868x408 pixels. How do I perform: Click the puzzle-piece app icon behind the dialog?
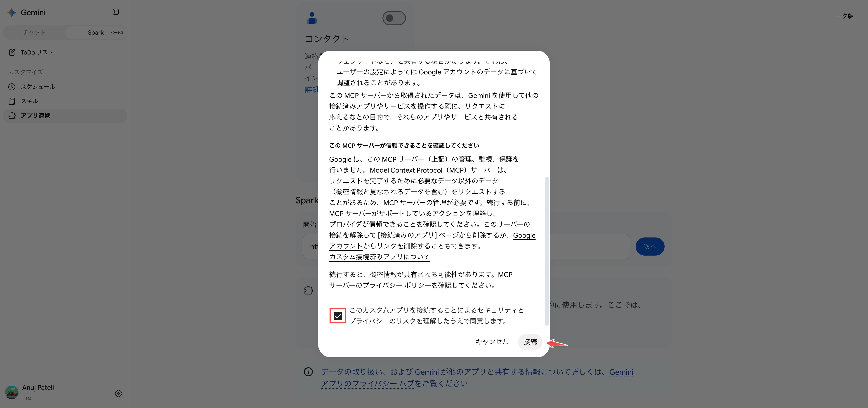pyautogui.click(x=309, y=290)
